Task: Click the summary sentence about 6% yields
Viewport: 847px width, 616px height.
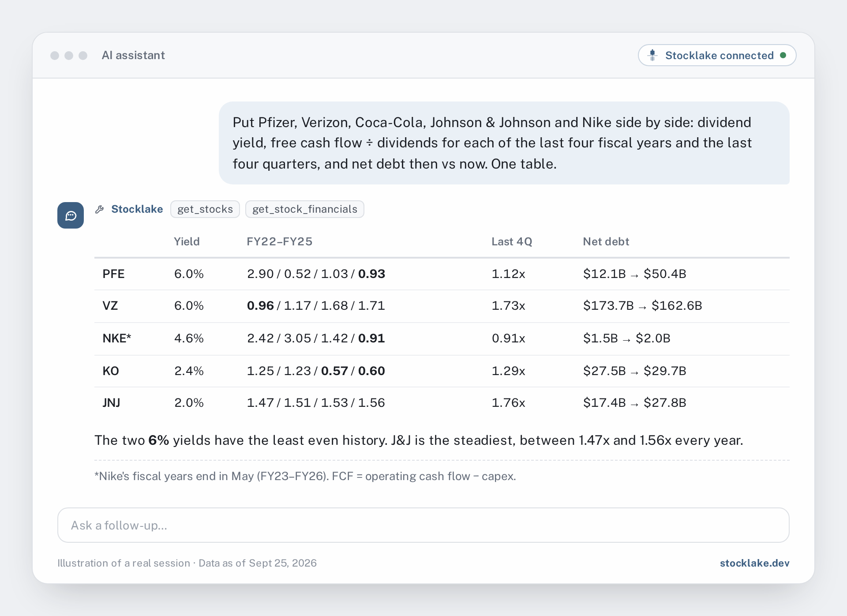Action: pyautogui.click(x=419, y=440)
